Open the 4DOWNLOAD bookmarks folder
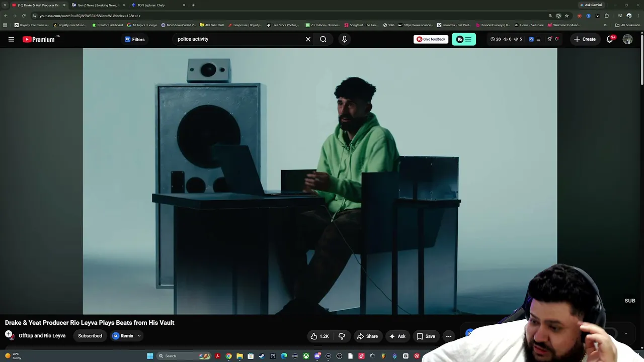The height and width of the screenshot is (362, 644). (x=212, y=25)
